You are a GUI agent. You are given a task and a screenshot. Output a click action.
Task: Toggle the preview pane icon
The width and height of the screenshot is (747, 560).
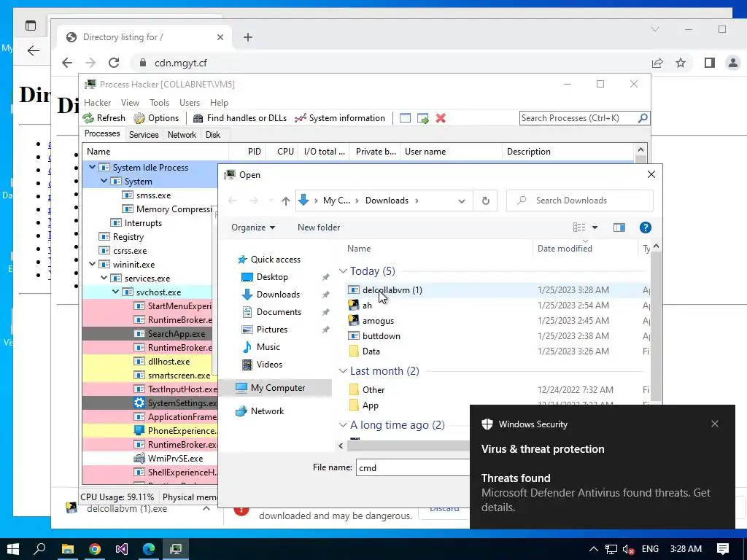(x=619, y=227)
